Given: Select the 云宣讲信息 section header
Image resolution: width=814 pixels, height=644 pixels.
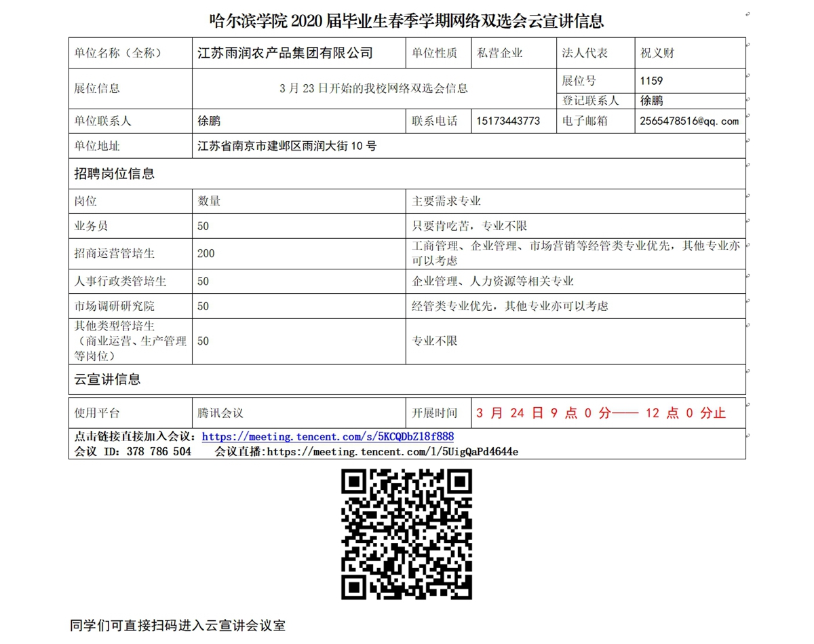Looking at the screenshot, I should click(x=107, y=379).
